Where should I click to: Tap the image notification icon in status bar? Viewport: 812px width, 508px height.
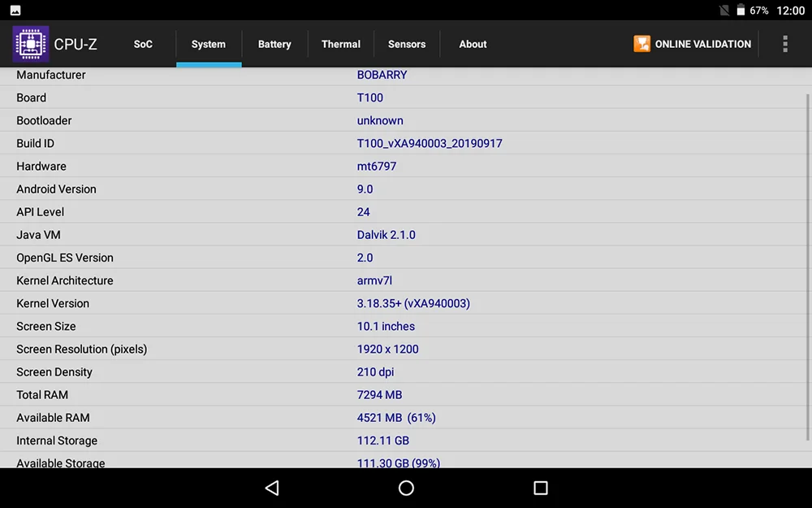[x=15, y=11]
